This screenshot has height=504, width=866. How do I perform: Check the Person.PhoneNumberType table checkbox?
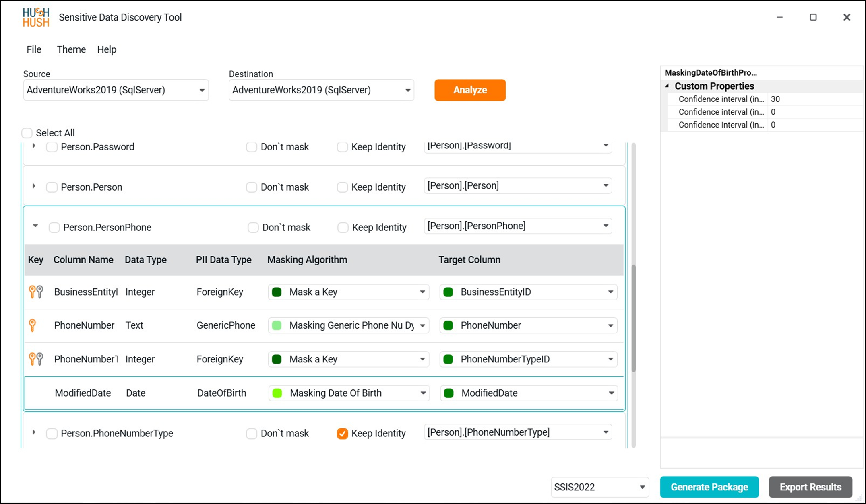point(52,434)
